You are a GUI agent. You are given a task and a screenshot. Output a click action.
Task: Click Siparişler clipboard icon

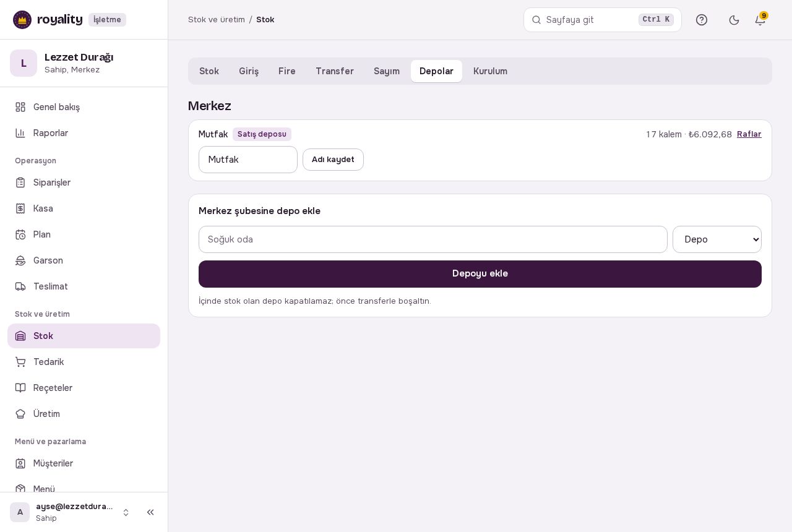[20, 182]
